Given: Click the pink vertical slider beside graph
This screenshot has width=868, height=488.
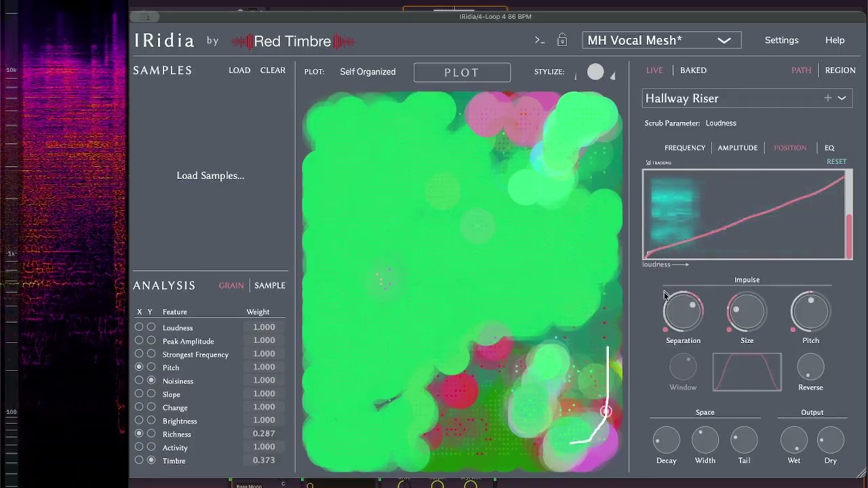Looking at the screenshot, I should point(849,215).
